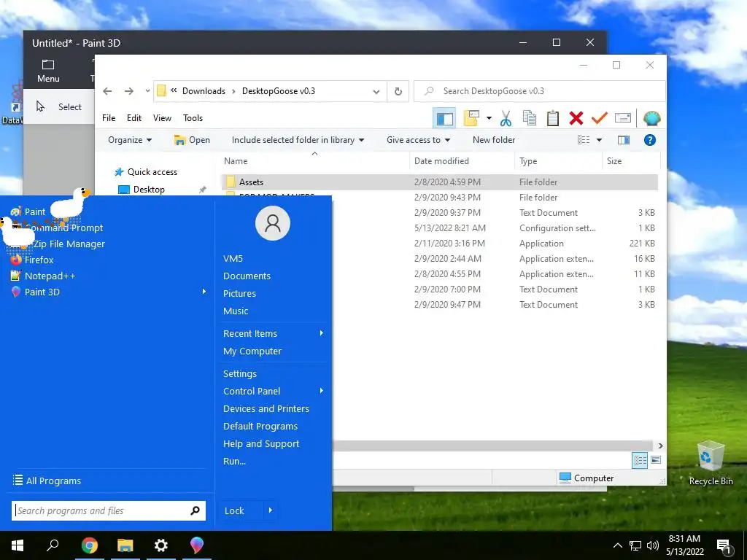Switch to details view icon in status bar
747x560 pixels.
click(x=640, y=460)
